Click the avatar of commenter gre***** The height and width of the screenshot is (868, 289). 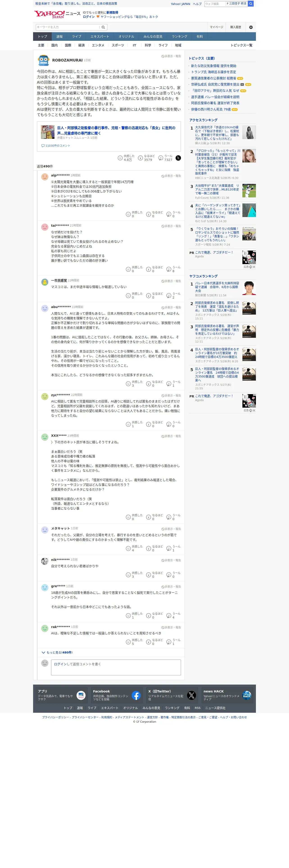click(x=45, y=588)
